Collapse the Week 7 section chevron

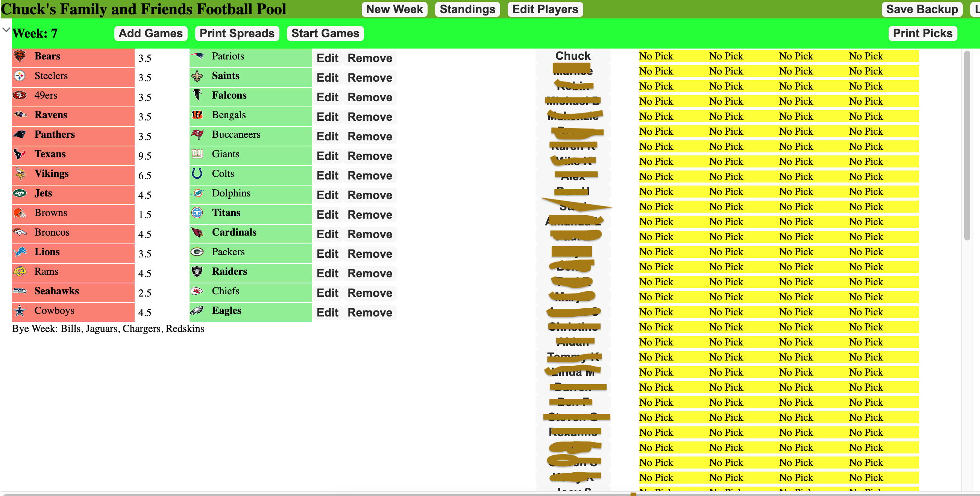coord(6,30)
